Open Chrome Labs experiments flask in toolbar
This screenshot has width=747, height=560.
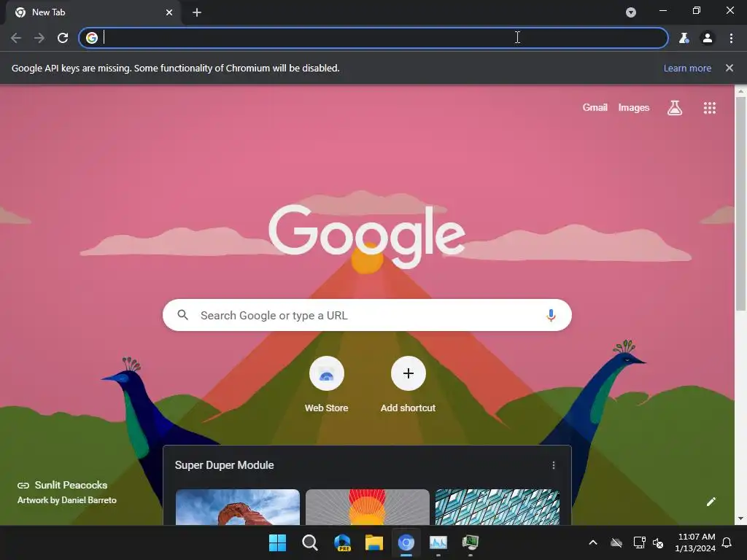pyautogui.click(x=684, y=38)
